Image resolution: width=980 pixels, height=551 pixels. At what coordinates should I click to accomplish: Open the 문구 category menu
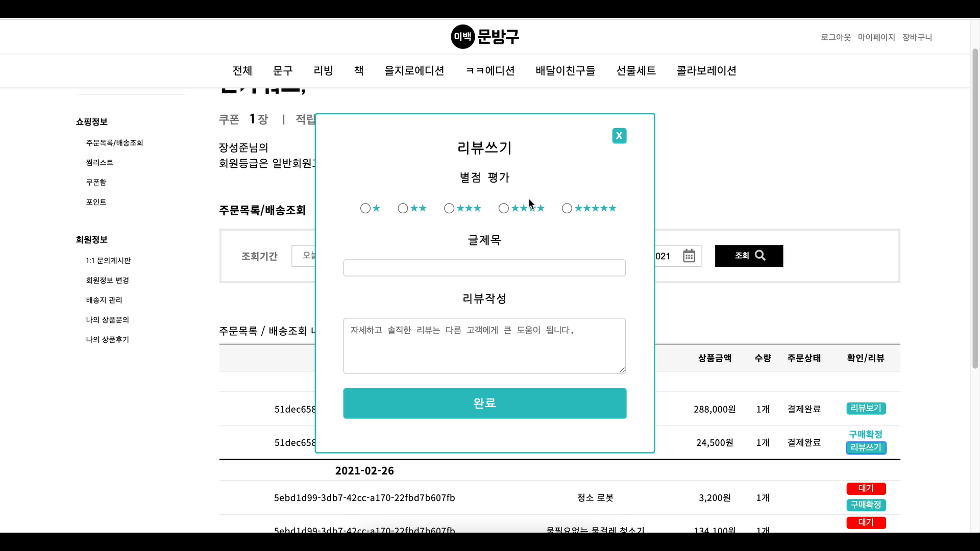tap(283, 70)
